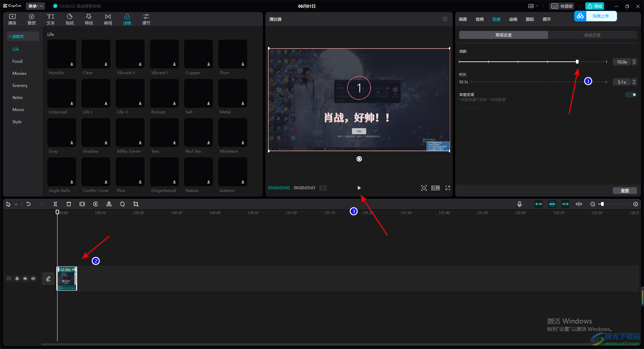Viewport: 644px width, 349px height.
Task: Zoom out timeline with minus icon
Action: pos(593,204)
